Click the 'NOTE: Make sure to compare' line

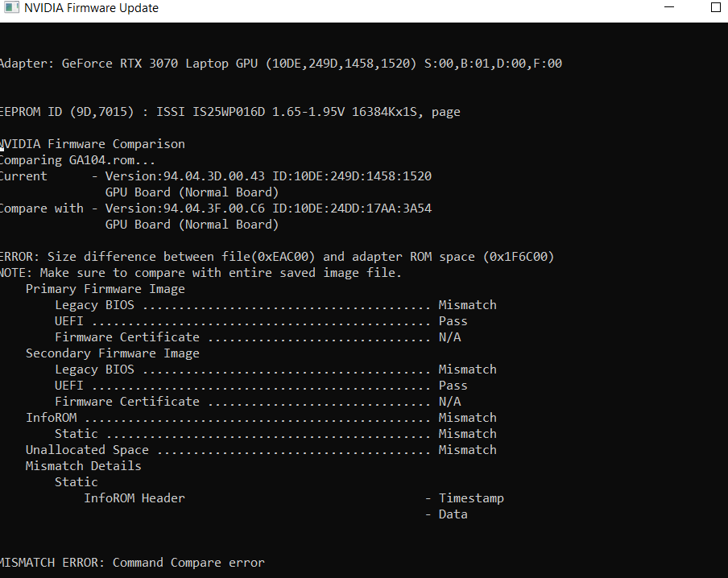(x=201, y=273)
